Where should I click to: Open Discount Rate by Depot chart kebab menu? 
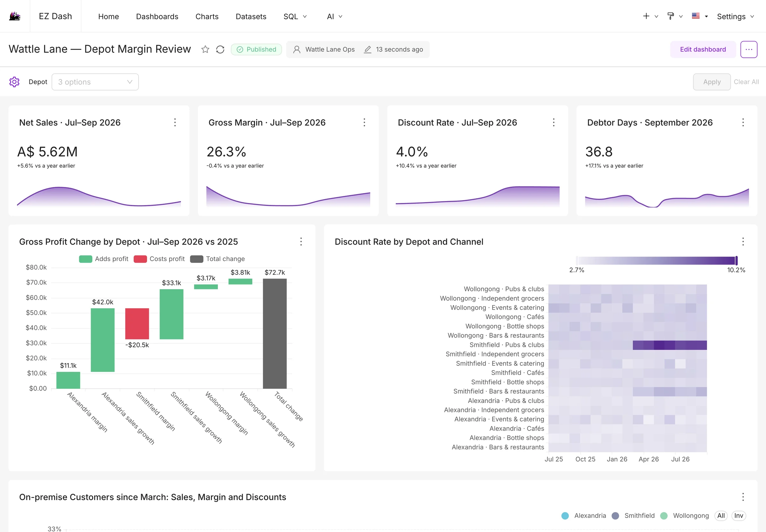743,241
